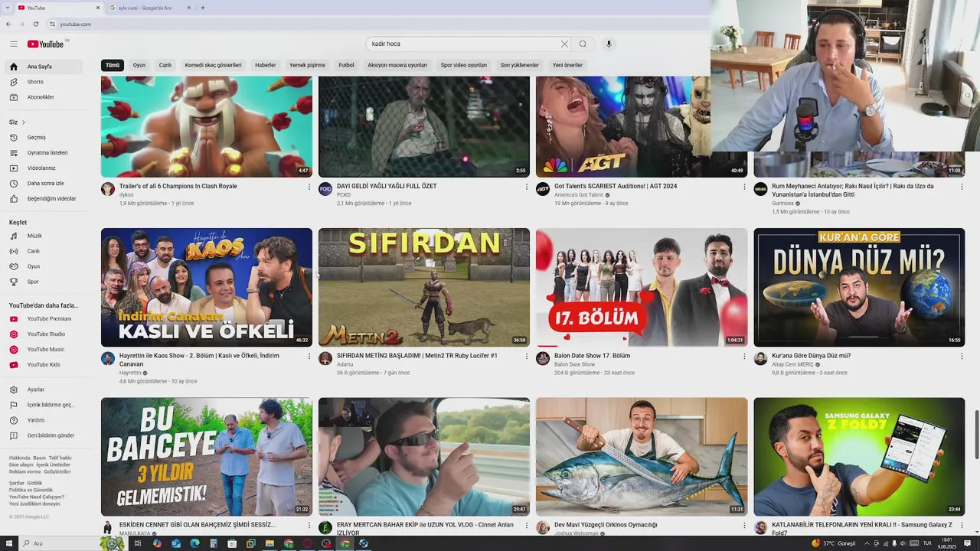The image size is (980, 551).
Task: Open options menu for DAYI GELDİ video
Action: (527, 187)
